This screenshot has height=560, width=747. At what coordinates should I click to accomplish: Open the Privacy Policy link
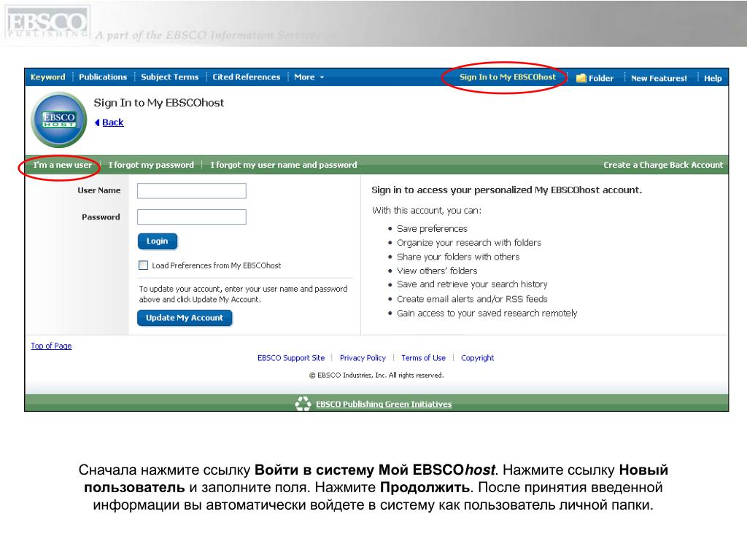[x=363, y=358]
